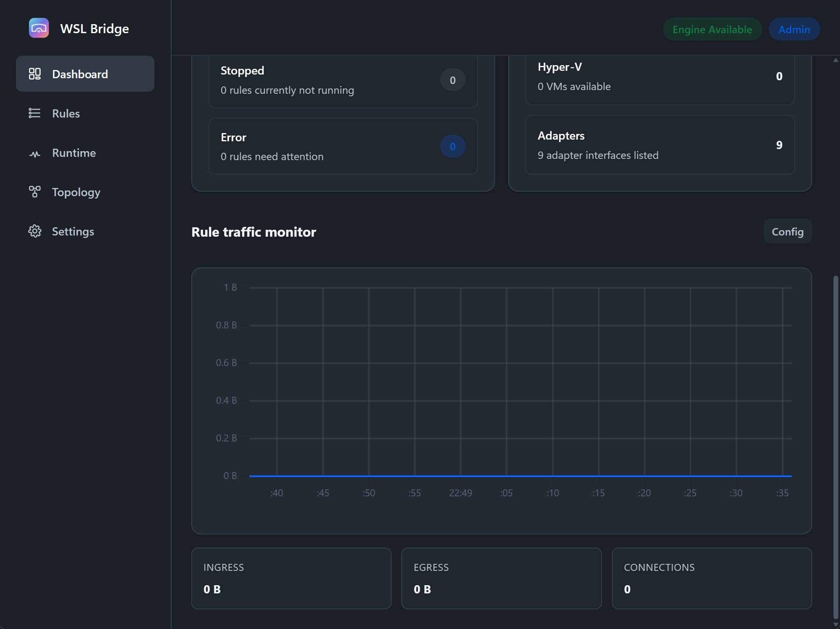Click the WSL Bridge logo icon
Image resolution: width=840 pixels, height=629 pixels.
coord(39,28)
